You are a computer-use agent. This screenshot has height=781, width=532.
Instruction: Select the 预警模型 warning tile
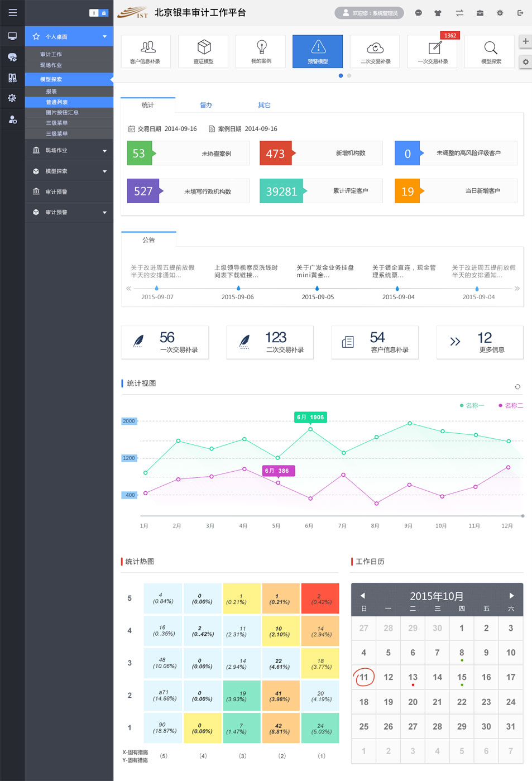tap(318, 51)
